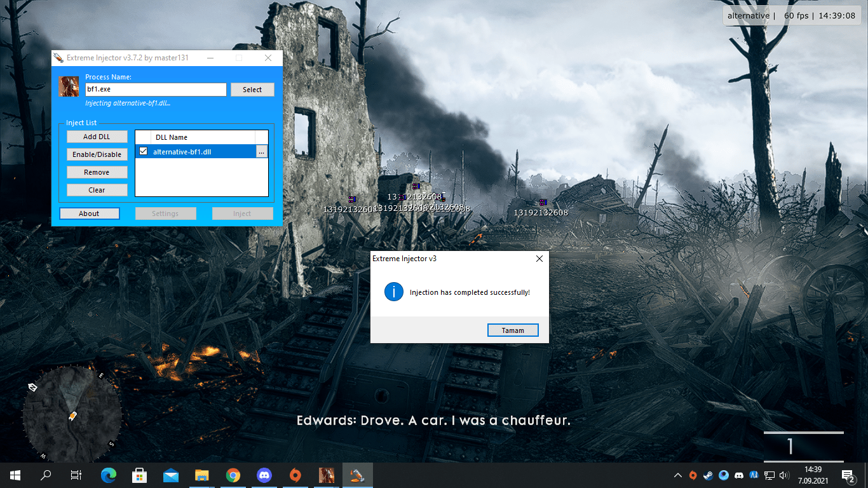
Task: Open the '...' options for alternative-bf1.dll
Action: point(261,151)
